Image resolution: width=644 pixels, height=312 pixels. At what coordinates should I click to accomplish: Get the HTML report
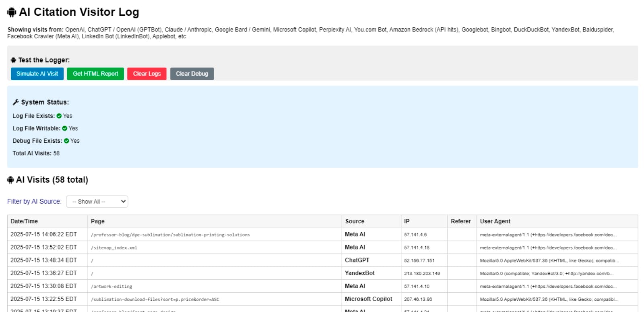tap(95, 74)
